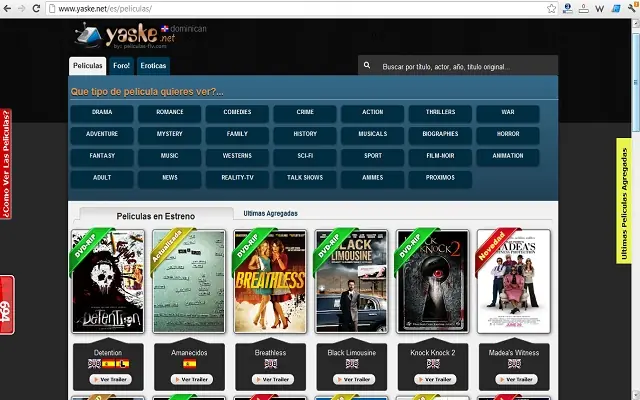This screenshot has height=400, width=640.
Task: Click the Dominican flag icon near logo
Action: tap(164, 29)
